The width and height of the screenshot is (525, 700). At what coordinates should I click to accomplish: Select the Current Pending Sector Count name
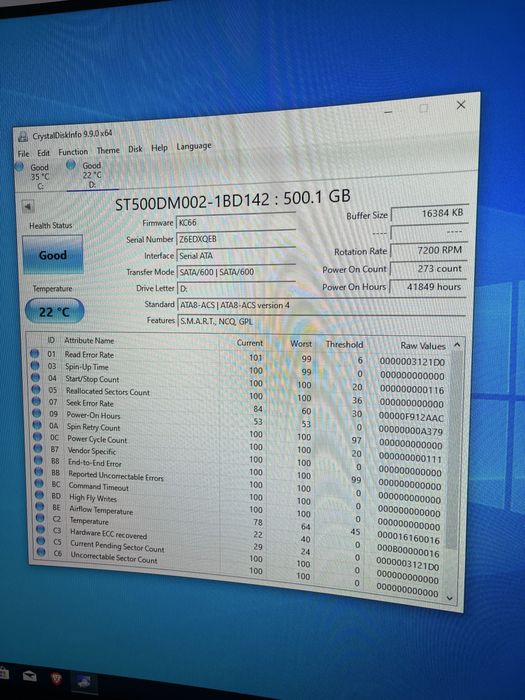[117, 546]
